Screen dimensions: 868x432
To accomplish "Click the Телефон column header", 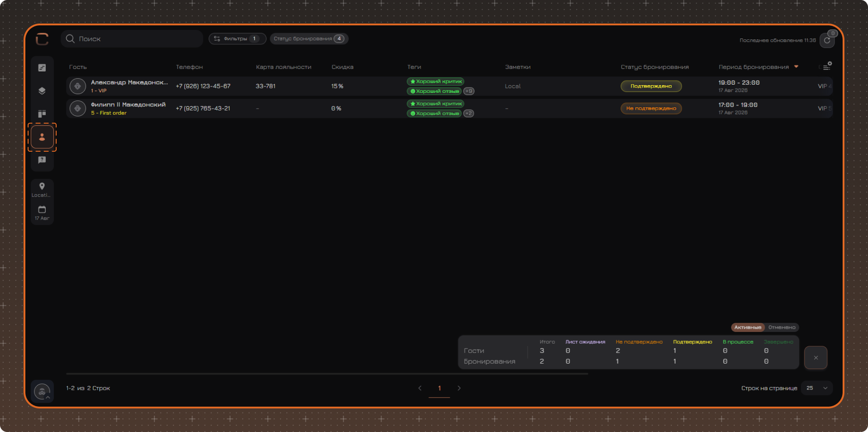I will [x=189, y=67].
